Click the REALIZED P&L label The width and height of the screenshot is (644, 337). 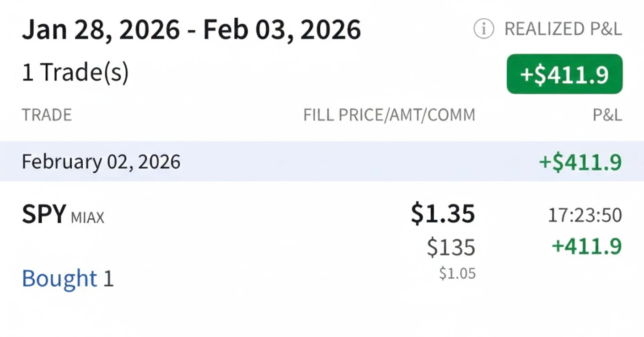pos(563,29)
